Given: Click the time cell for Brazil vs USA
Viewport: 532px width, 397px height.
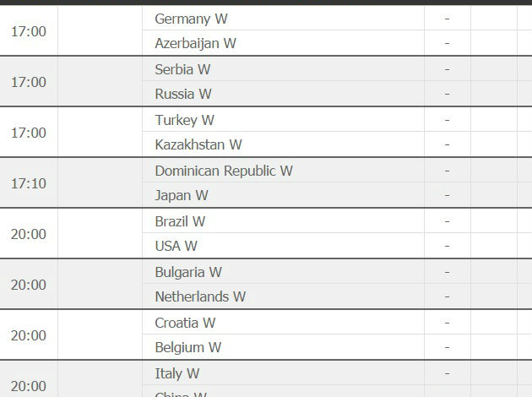Looking at the screenshot, I should tap(29, 234).
